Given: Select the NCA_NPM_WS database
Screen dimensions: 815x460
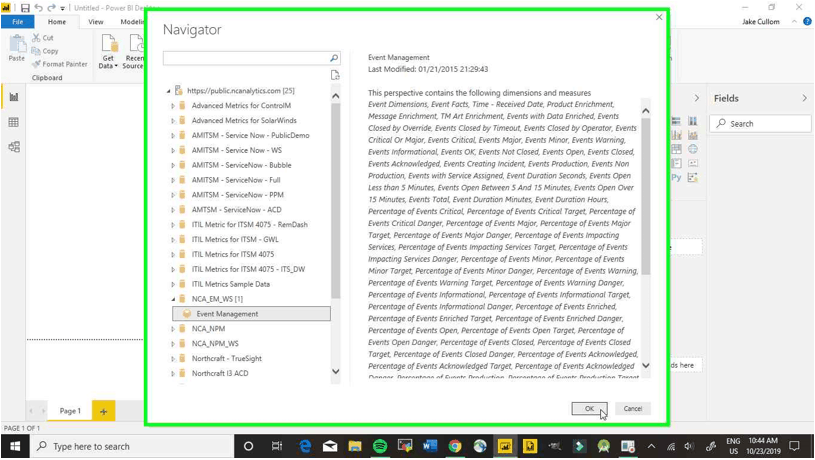Looking at the screenshot, I should (215, 344).
